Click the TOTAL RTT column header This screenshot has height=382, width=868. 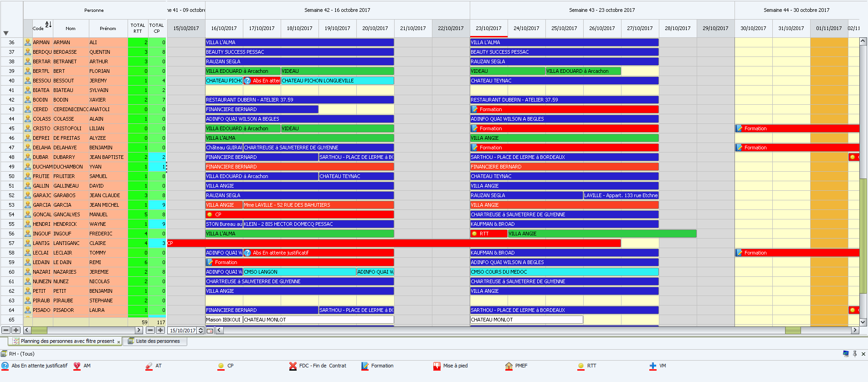coord(138,28)
